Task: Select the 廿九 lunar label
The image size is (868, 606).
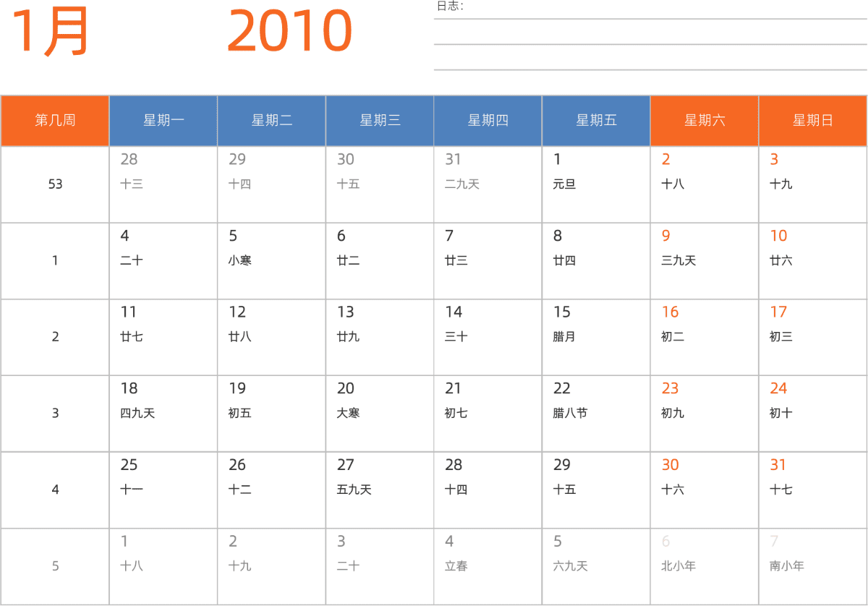Action: 348,337
